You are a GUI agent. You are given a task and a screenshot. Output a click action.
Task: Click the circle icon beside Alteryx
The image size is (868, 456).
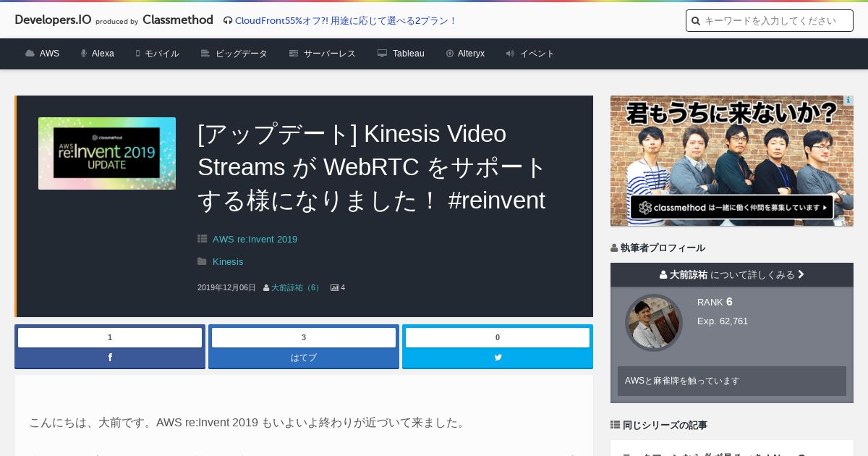click(450, 54)
